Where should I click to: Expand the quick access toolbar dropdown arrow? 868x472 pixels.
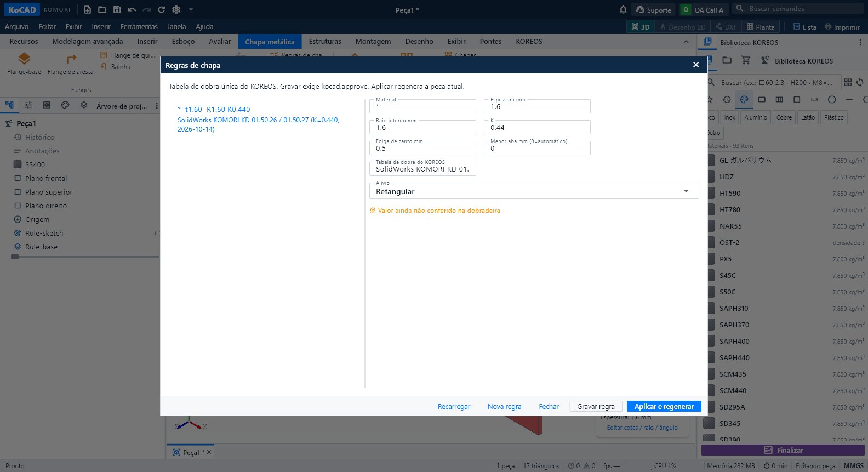(191, 9)
